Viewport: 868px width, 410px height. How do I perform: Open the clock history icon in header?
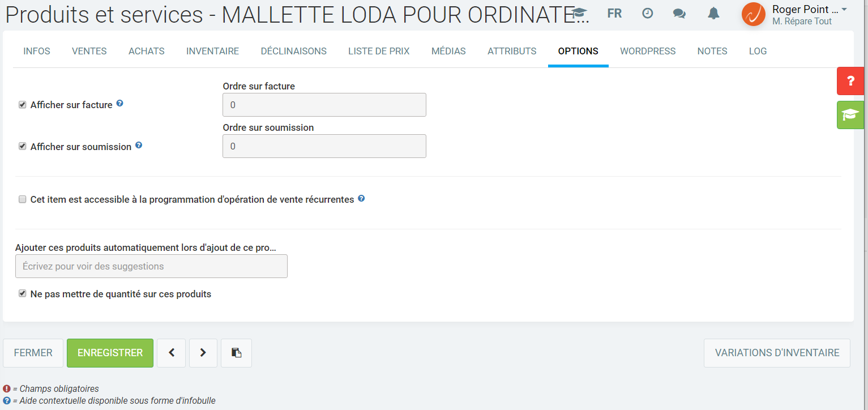[647, 14]
